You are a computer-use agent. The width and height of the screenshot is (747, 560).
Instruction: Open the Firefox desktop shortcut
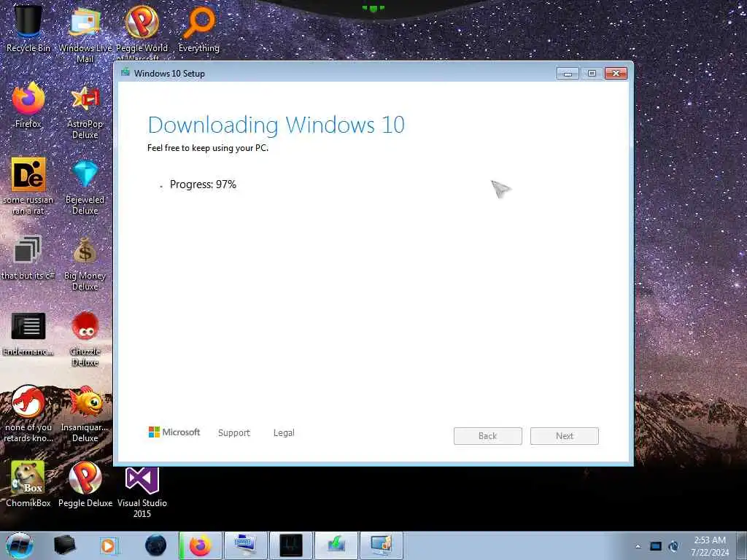tap(28, 105)
